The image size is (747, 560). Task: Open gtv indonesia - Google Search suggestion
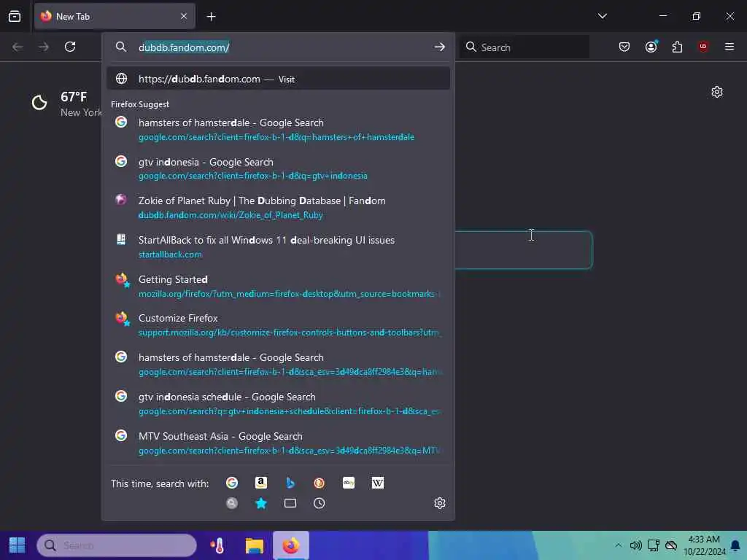click(x=278, y=168)
